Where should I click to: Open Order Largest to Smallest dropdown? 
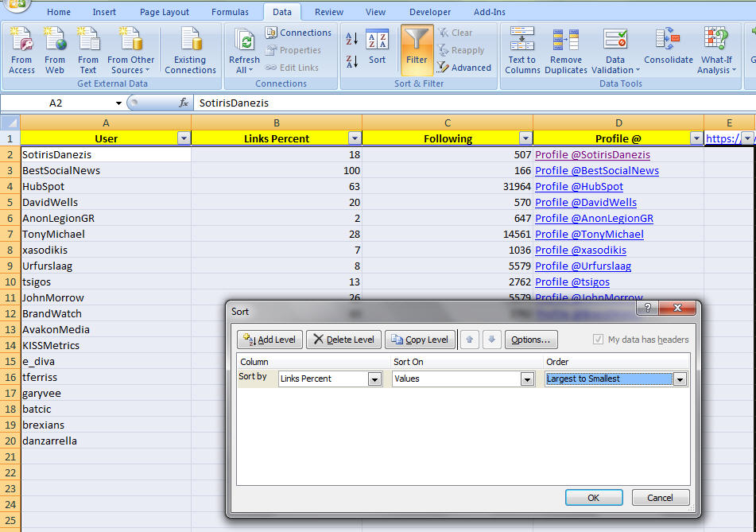pyautogui.click(x=680, y=379)
